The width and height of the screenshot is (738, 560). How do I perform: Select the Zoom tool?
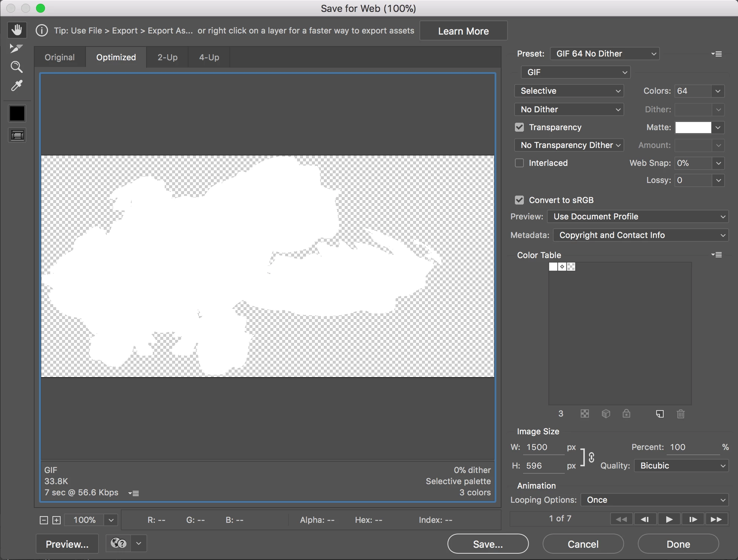pos(17,67)
